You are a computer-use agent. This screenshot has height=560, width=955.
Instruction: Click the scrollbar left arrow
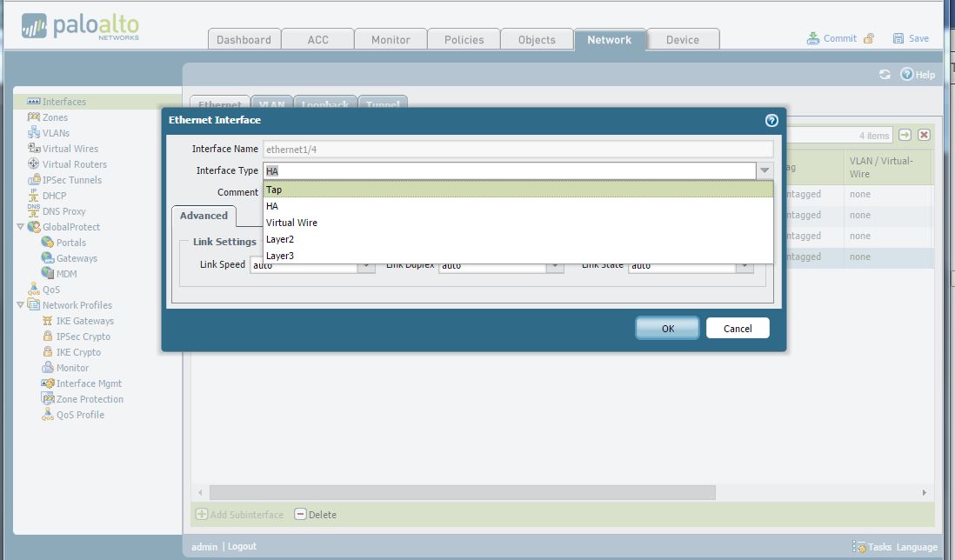tap(200, 492)
